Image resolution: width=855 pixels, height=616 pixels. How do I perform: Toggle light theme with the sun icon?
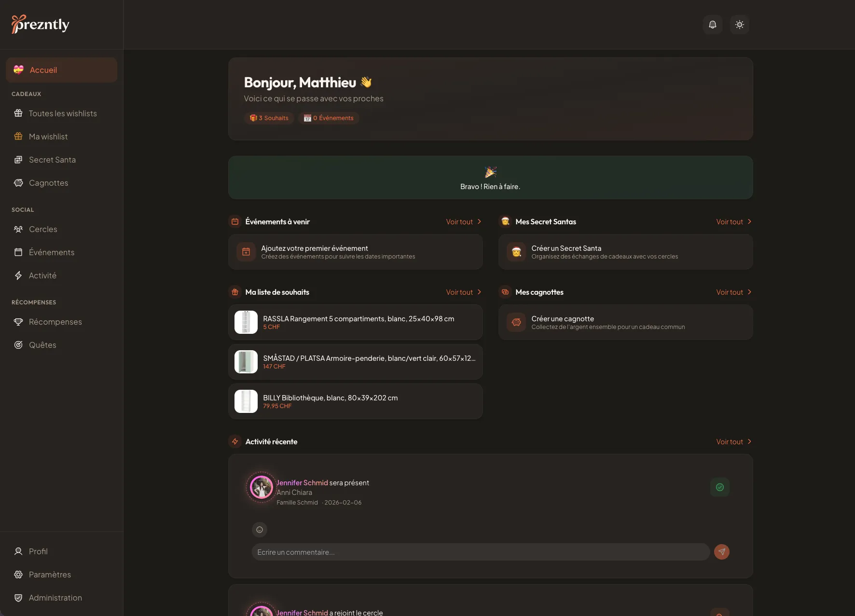pyautogui.click(x=740, y=25)
